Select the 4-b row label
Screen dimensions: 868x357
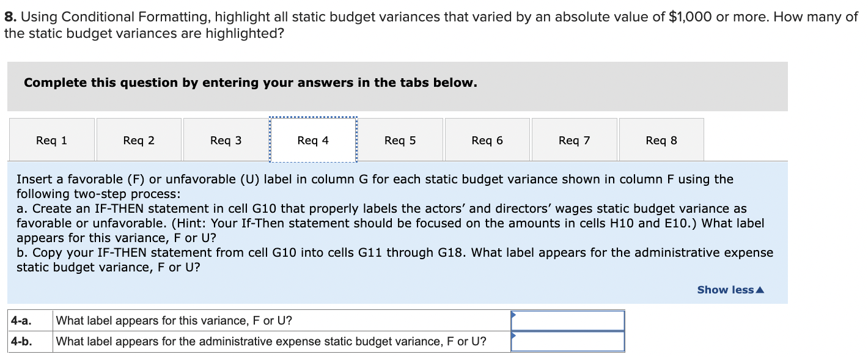click(20, 341)
